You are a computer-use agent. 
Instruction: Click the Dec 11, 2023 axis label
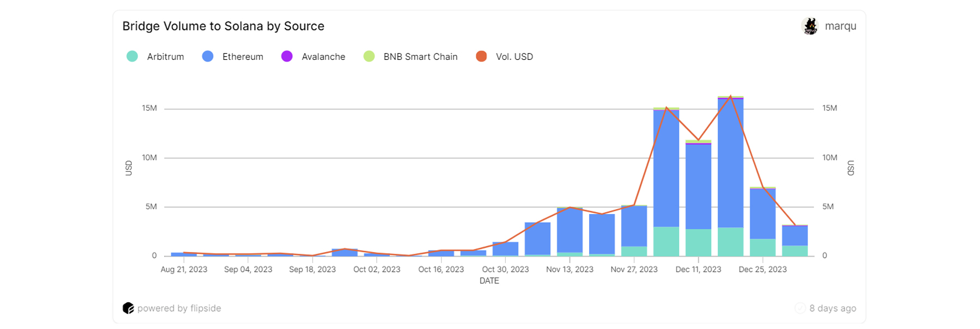click(698, 270)
